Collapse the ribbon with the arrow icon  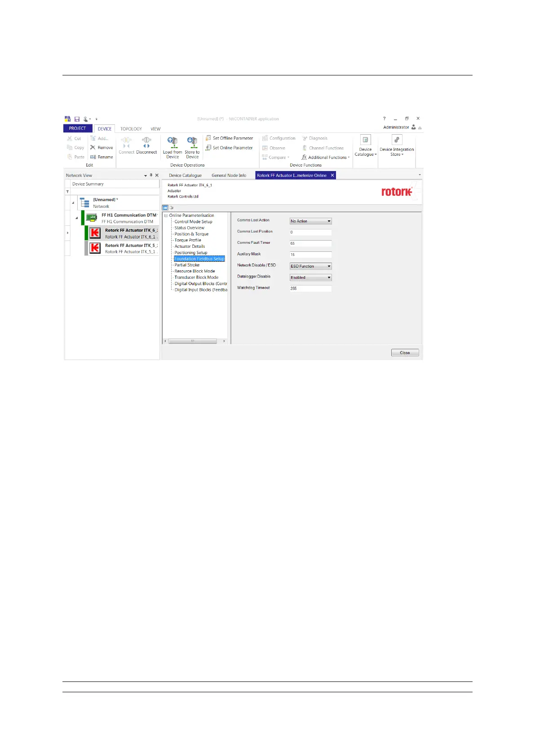tap(420, 128)
